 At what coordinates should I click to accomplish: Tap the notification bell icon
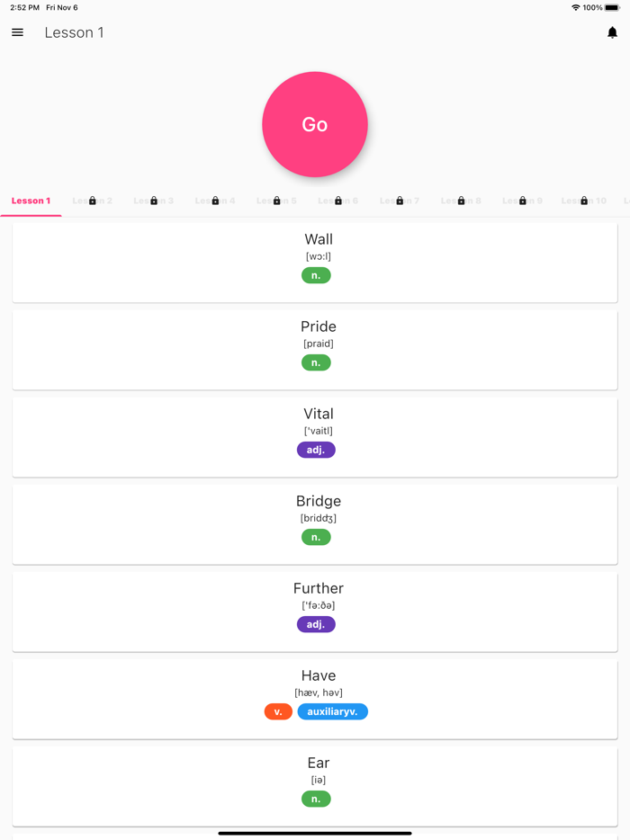click(x=612, y=32)
